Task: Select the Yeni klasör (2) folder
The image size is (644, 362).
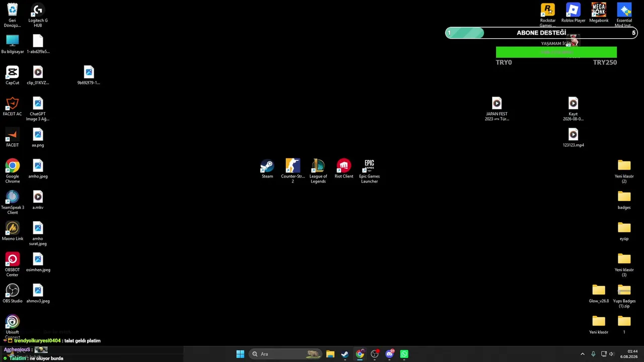Action: click(x=624, y=171)
